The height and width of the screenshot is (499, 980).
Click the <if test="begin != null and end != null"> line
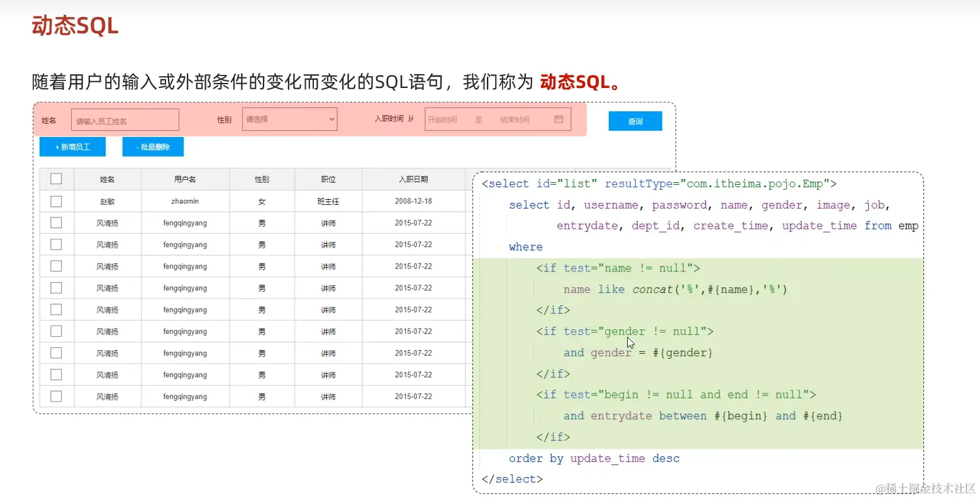click(x=676, y=395)
